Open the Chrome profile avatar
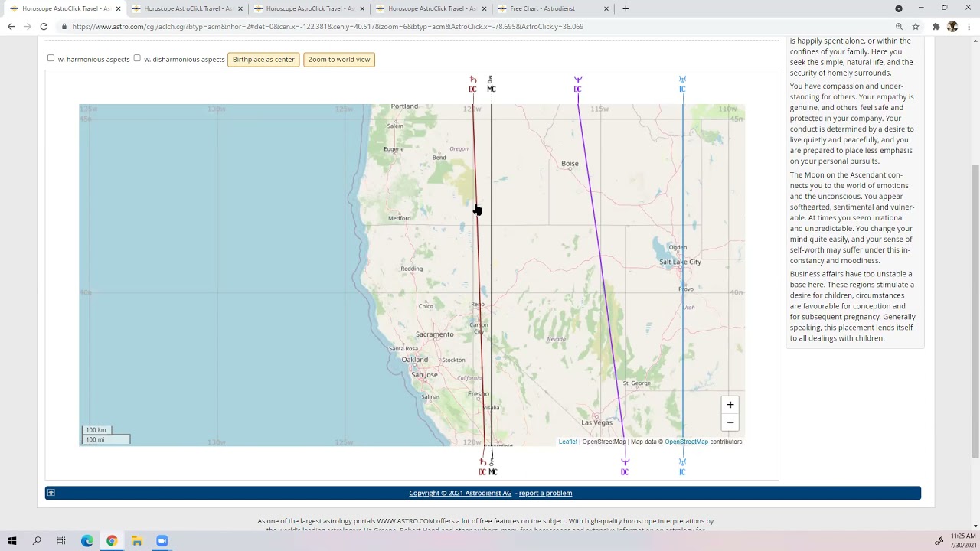Screen dimensions: 980x551 [952, 26]
